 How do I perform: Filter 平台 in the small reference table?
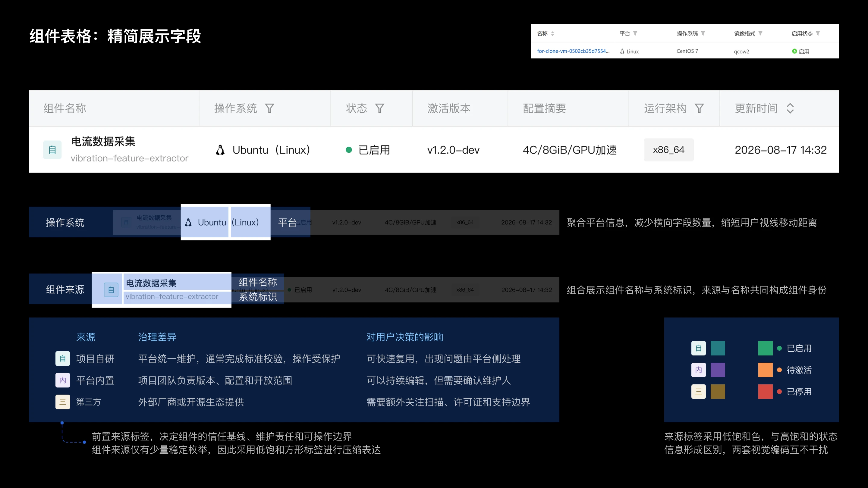[635, 33]
